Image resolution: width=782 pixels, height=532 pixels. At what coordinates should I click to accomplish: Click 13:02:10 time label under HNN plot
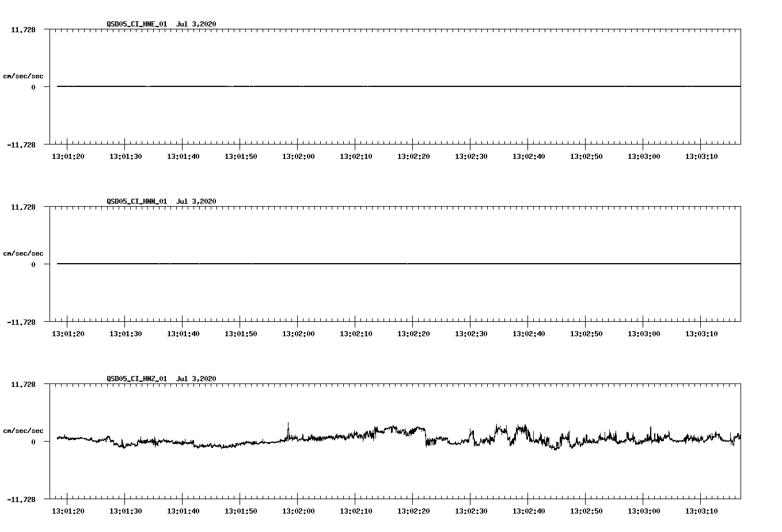coord(356,334)
